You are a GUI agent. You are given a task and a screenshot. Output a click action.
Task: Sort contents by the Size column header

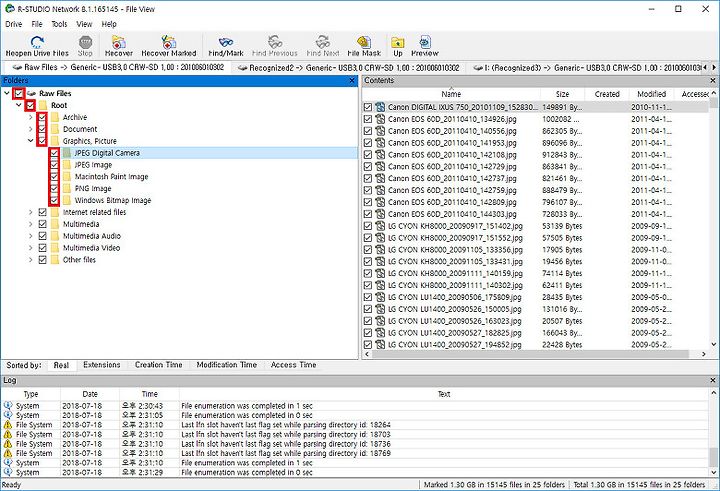tap(562, 94)
